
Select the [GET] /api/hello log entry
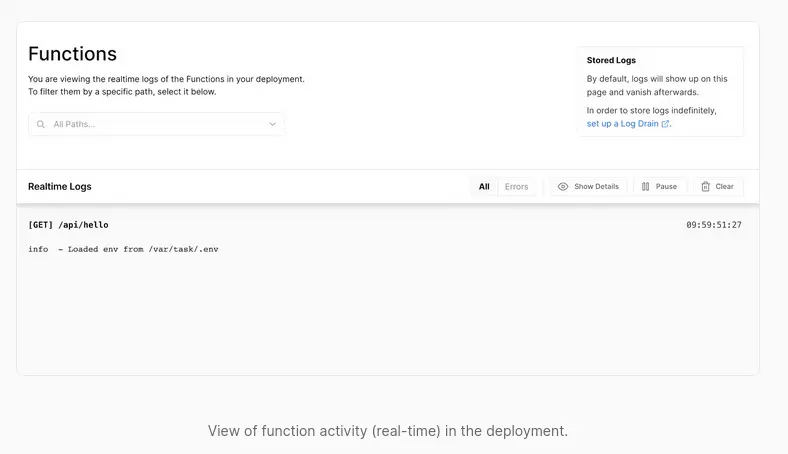pos(68,225)
